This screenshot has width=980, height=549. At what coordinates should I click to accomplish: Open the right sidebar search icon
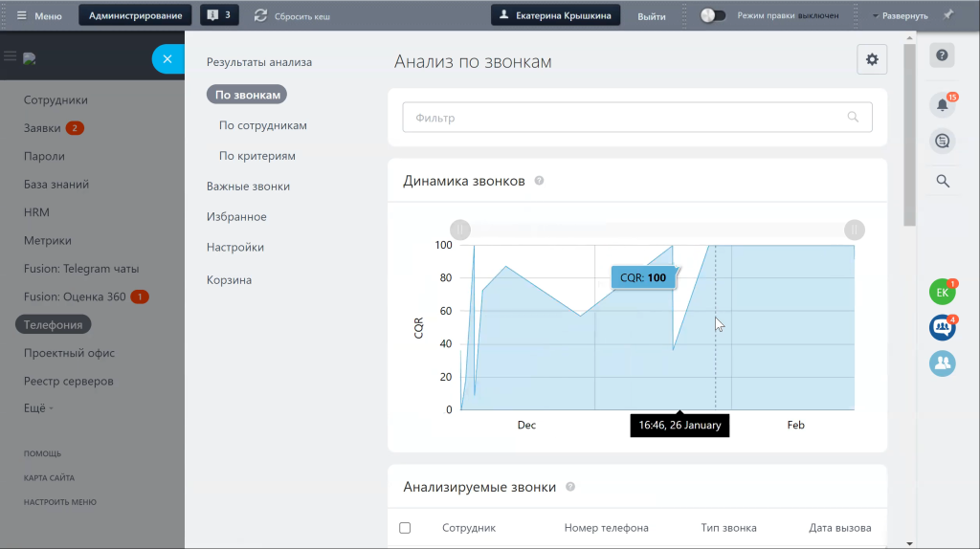coord(943,181)
